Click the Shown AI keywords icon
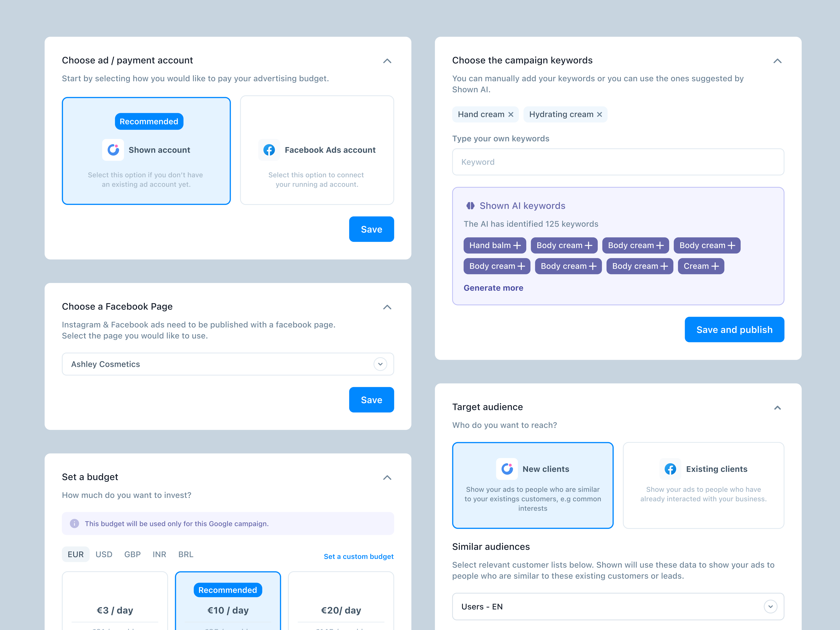 471,205
